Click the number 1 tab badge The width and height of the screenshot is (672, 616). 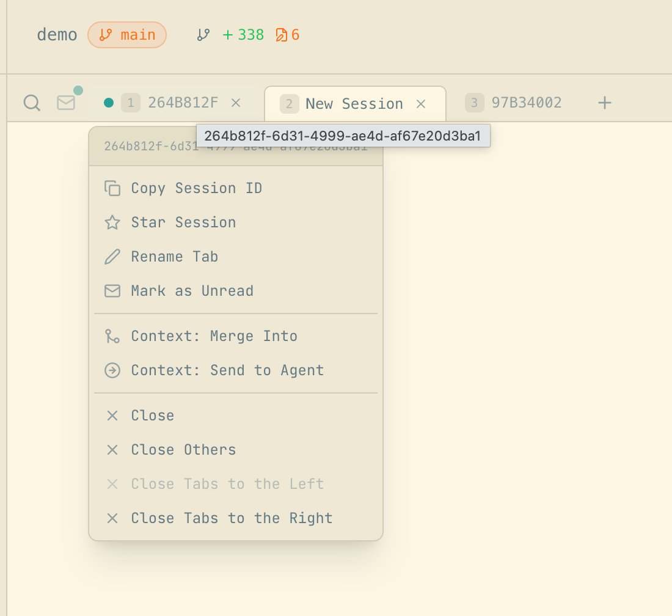pos(131,103)
